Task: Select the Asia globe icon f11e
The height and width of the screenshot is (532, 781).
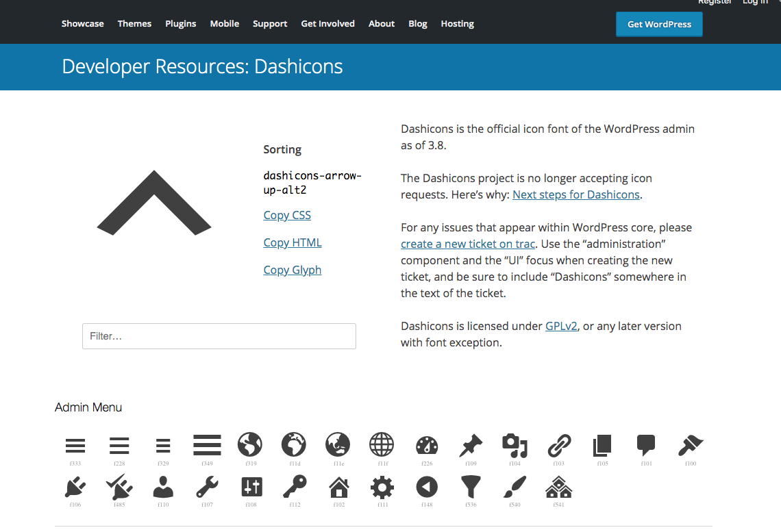Action: pyautogui.click(x=338, y=444)
